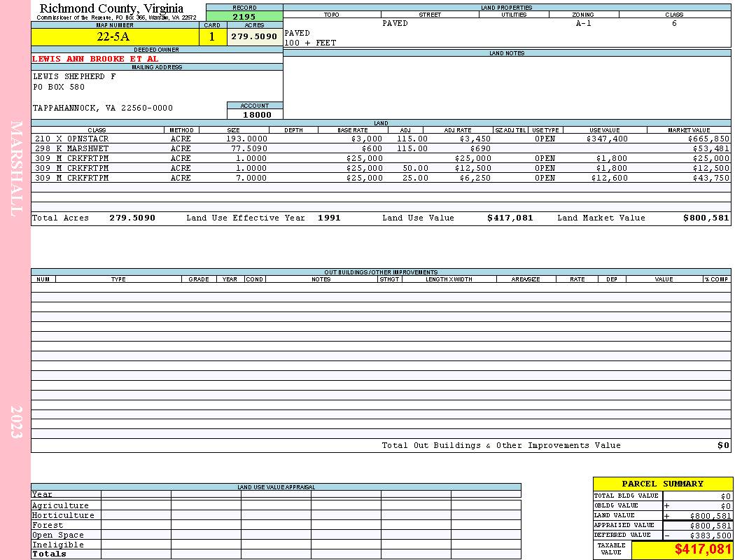Viewport: 735px width, 560px height.
Task: Click Land Market Value $800,581 total
Action: (706, 218)
